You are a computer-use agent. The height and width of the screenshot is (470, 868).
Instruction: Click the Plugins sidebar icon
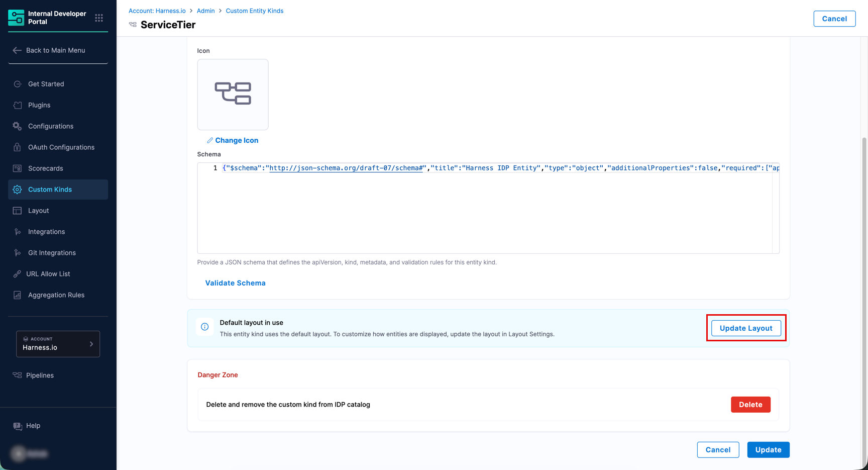(x=18, y=105)
